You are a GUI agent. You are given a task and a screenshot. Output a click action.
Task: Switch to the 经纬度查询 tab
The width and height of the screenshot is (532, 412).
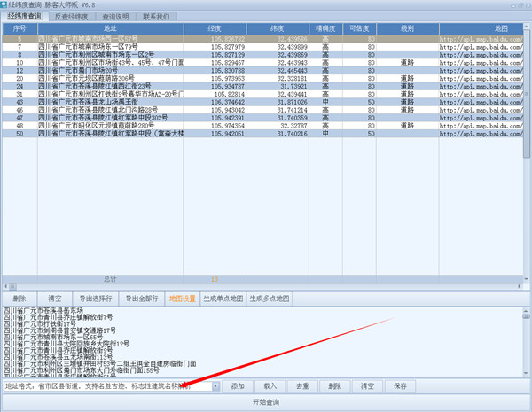tap(25, 16)
